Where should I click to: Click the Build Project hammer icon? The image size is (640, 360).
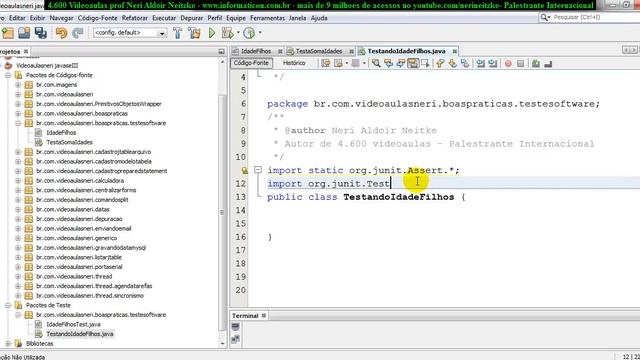point(178,33)
